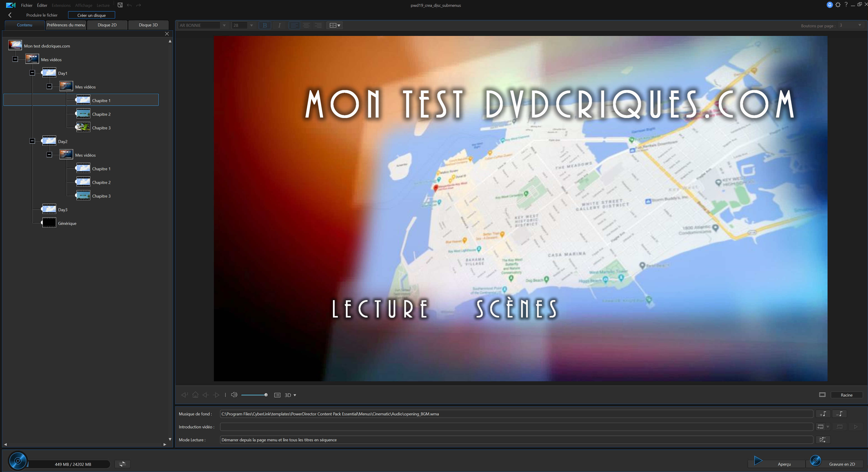This screenshot has height=472, width=868.
Task: Collapse Mes vidéos under Day1
Action: (49, 86)
